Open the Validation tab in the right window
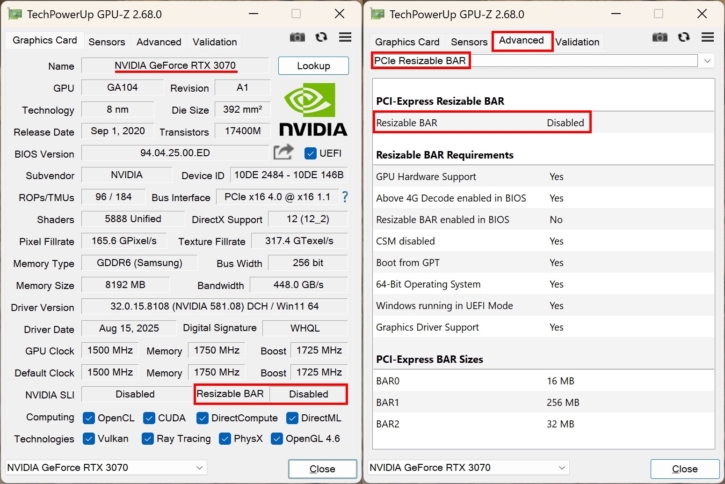Viewport: 725px width, 484px height. (x=577, y=42)
